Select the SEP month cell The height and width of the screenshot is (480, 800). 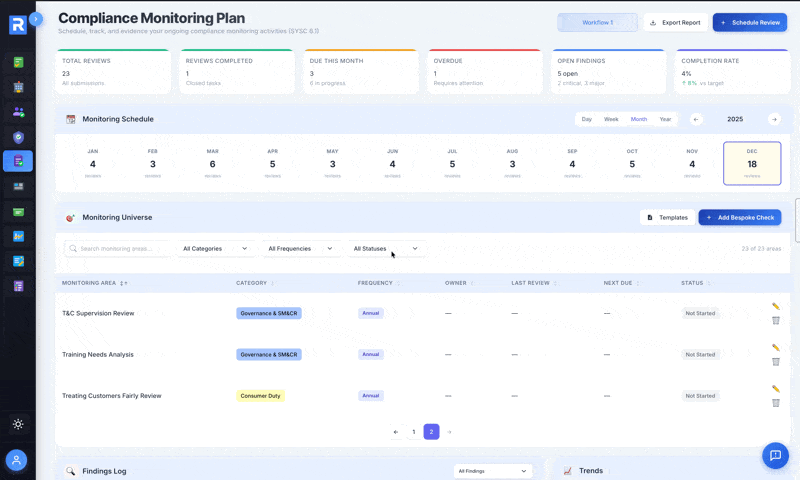[x=572, y=164]
